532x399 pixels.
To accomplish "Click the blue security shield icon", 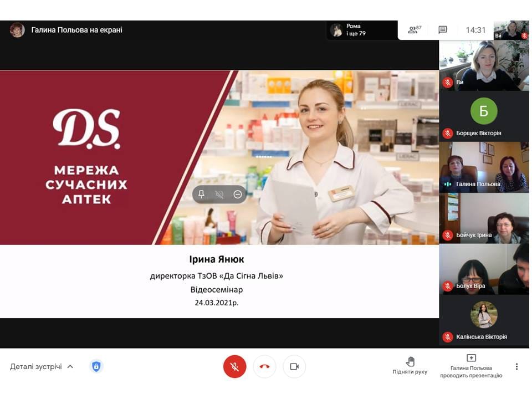I will (96, 366).
